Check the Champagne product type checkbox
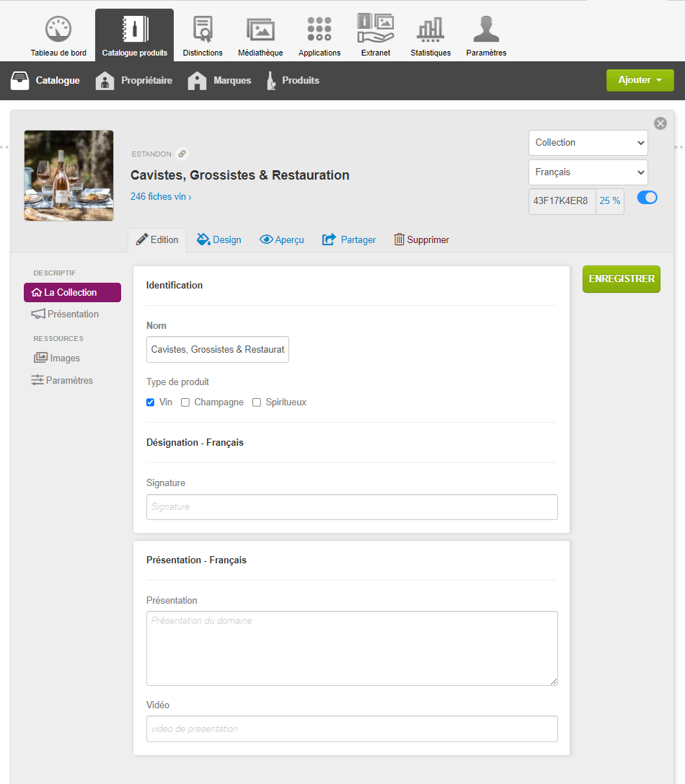Image resolution: width=685 pixels, height=784 pixels. coord(185,402)
